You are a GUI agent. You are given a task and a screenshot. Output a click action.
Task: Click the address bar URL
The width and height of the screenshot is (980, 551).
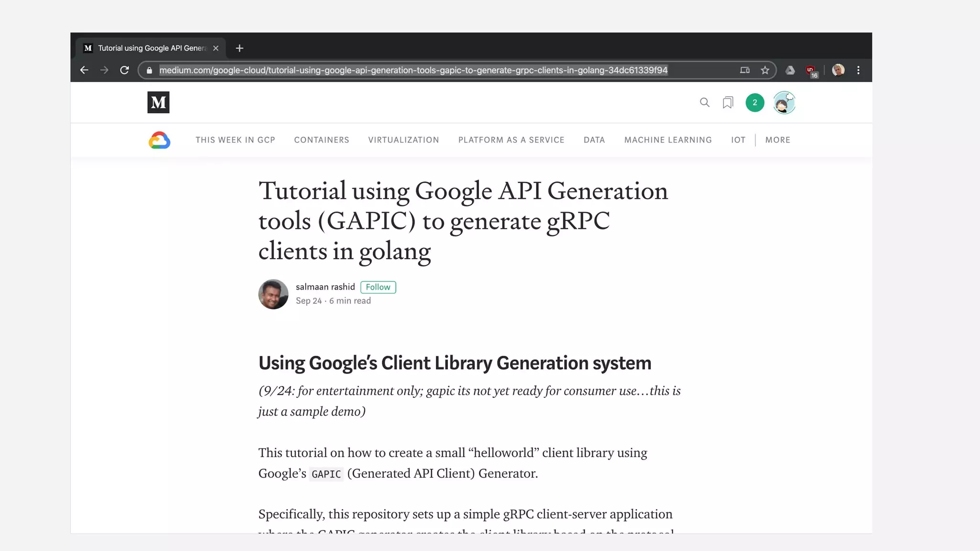coord(413,70)
